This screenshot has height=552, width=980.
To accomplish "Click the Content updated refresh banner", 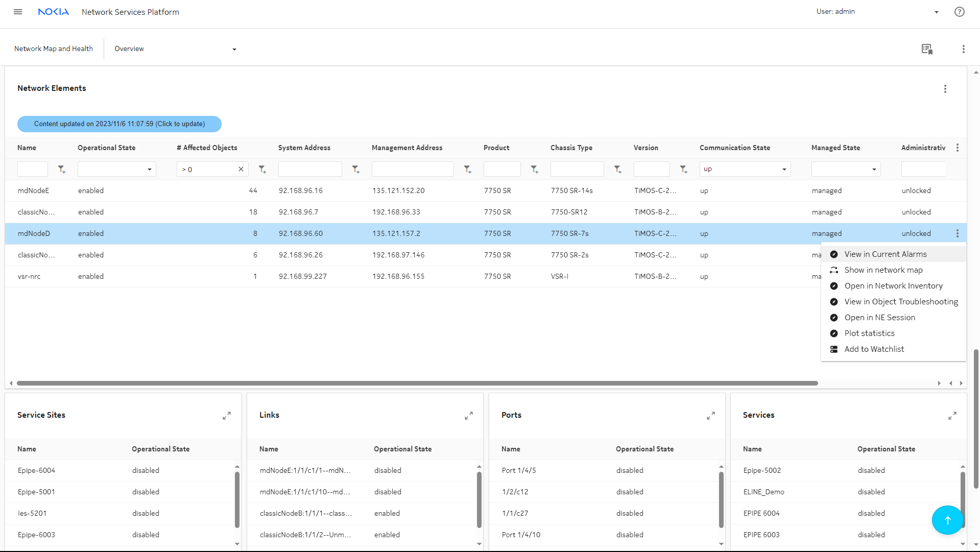I will point(119,124).
